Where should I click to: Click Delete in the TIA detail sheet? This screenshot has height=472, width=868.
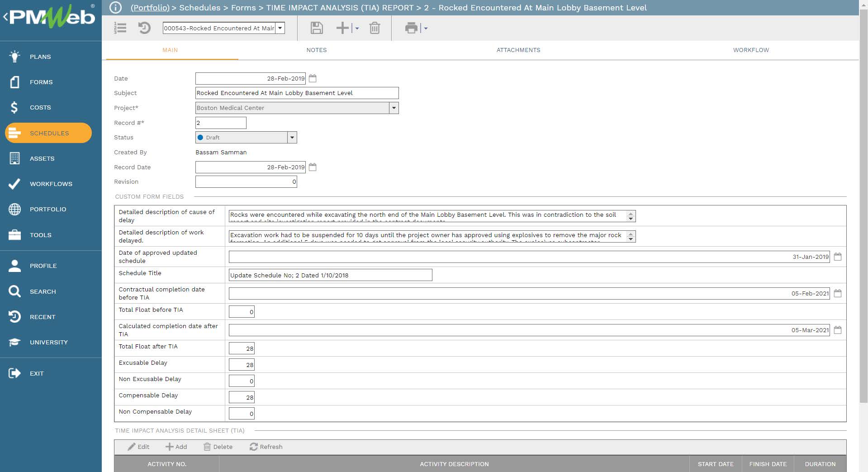click(218, 447)
